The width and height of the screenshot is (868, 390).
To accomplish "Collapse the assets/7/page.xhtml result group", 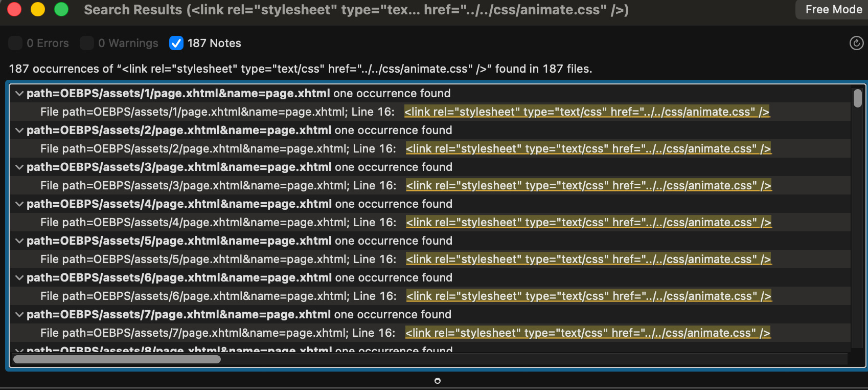I will 19,314.
